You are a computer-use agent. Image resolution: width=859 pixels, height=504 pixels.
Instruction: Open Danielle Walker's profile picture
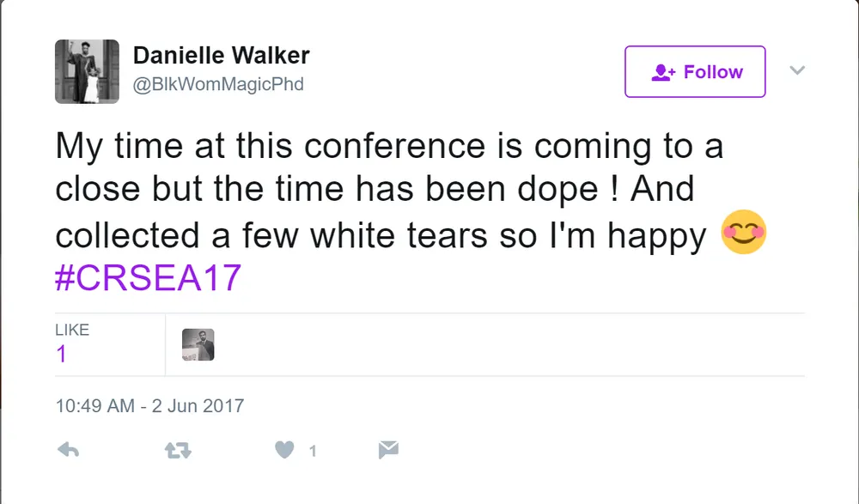click(87, 71)
